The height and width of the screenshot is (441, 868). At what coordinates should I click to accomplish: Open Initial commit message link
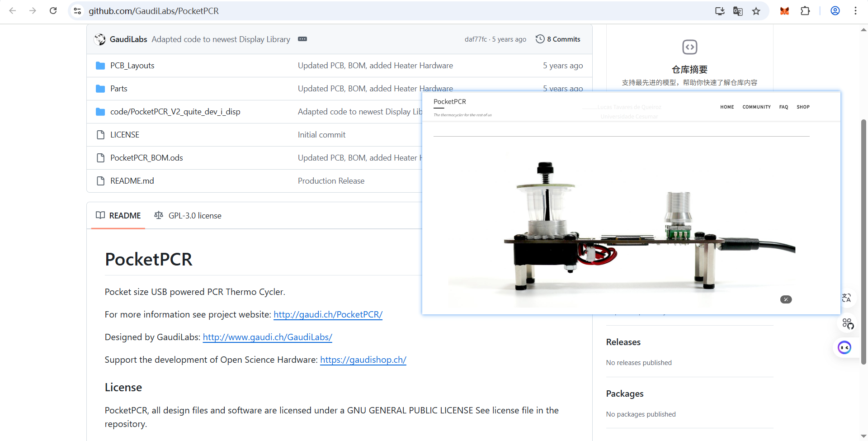pyautogui.click(x=321, y=135)
